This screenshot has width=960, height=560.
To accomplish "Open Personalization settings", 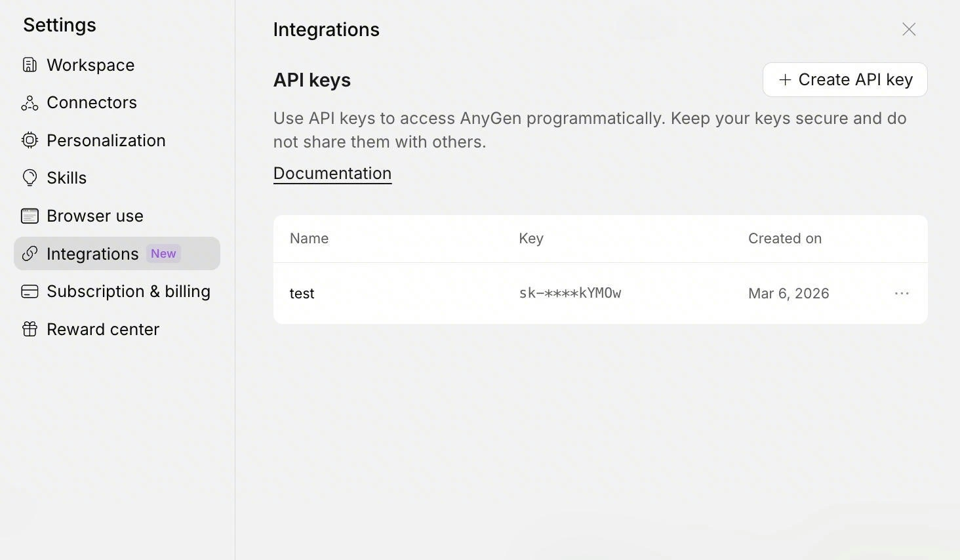I will pyautogui.click(x=117, y=140).
